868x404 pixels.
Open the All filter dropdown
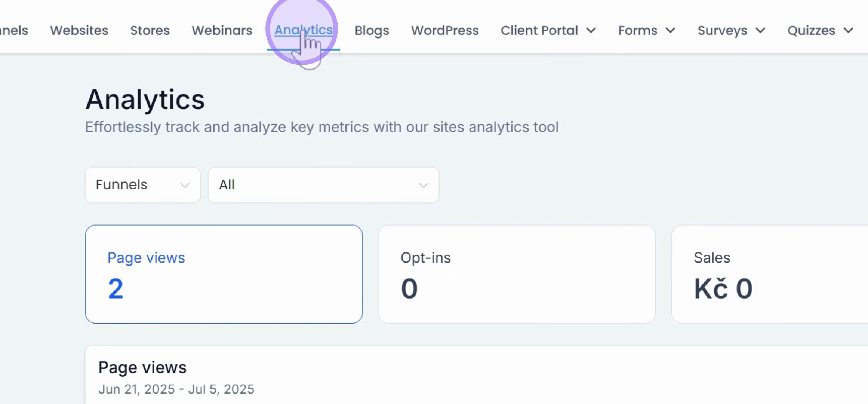324,185
